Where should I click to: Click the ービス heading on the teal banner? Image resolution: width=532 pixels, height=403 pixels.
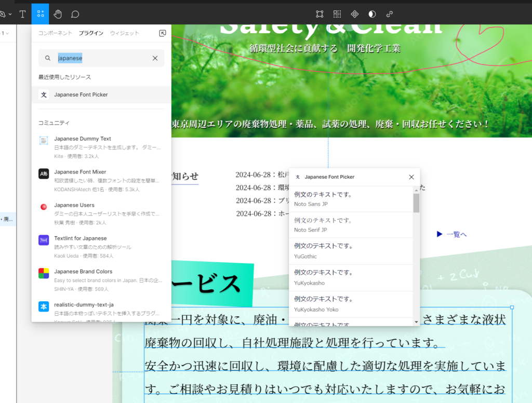205,284
